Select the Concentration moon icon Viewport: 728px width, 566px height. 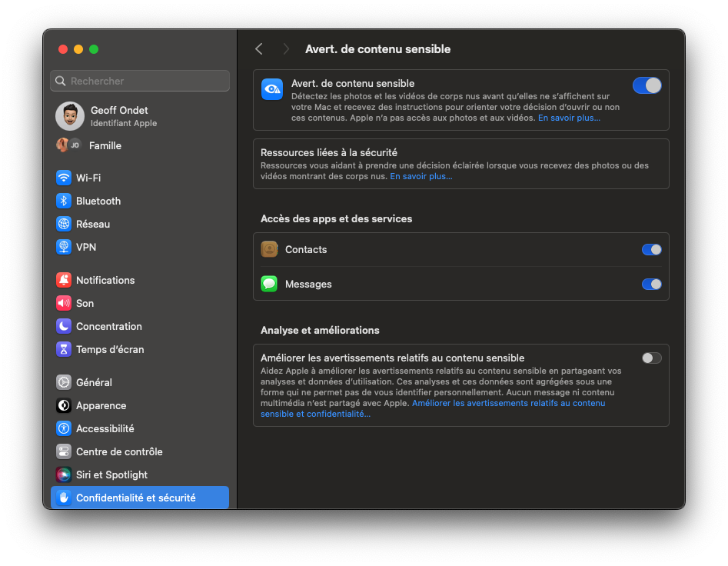pos(64,326)
